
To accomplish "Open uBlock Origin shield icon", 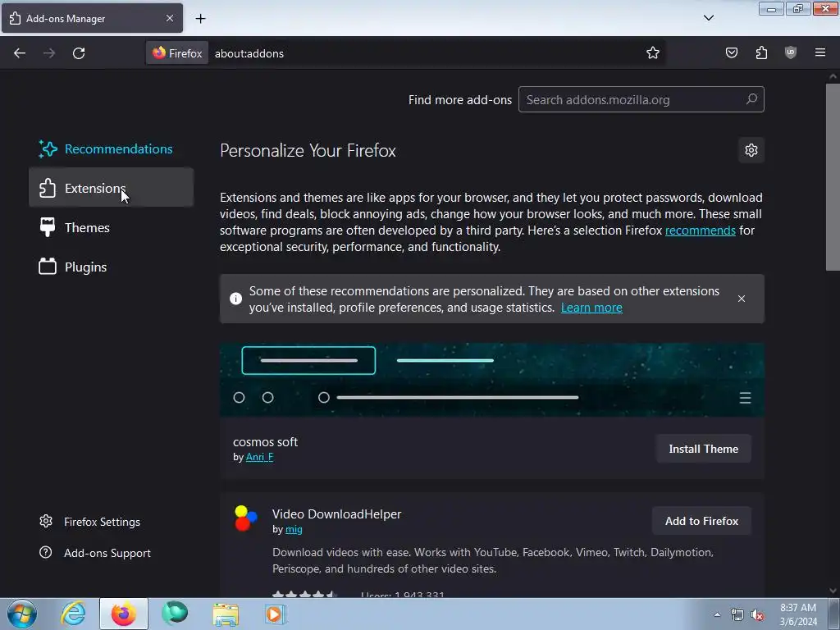I will [x=791, y=53].
